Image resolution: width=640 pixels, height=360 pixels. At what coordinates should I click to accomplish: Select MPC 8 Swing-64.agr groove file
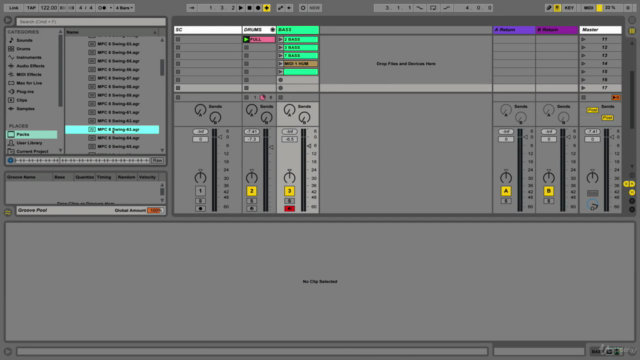tap(118, 138)
